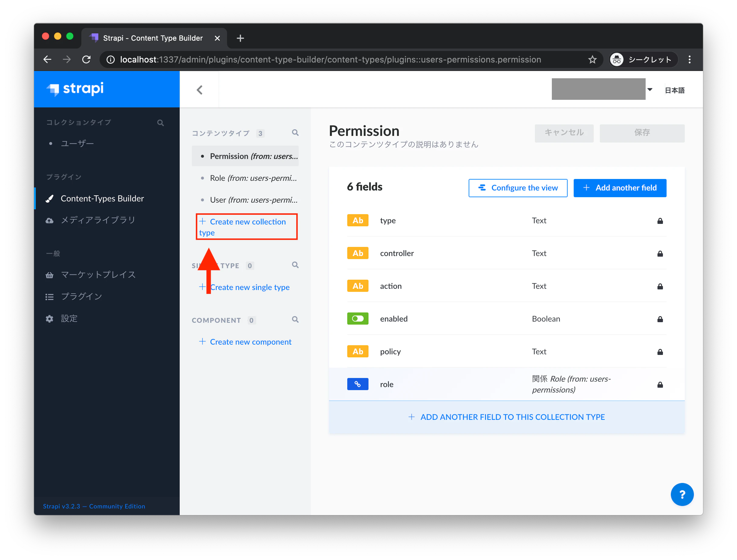Expand the user profile dropdown arrow
This screenshot has width=737, height=560.
click(x=650, y=89)
